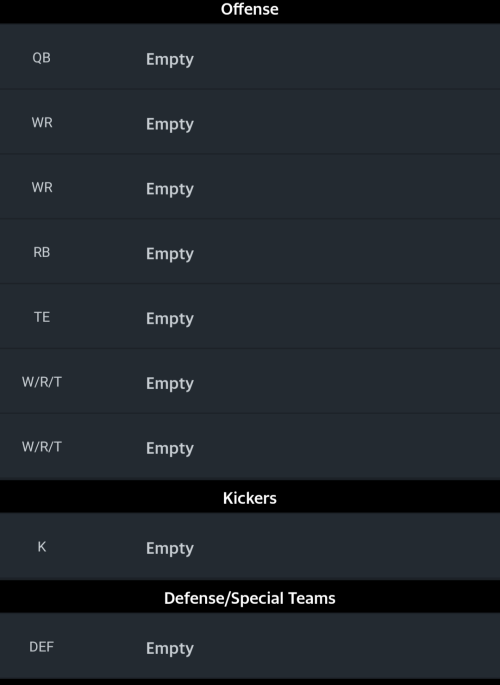Image resolution: width=500 pixels, height=685 pixels.
Task: Open Empty in the first W/R/T flex row
Action: [169, 384]
